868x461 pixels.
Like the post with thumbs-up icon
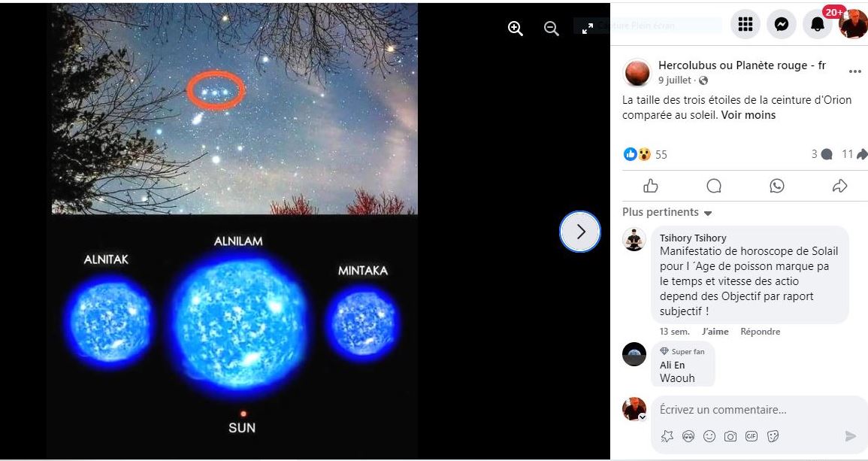pyautogui.click(x=651, y=187)
